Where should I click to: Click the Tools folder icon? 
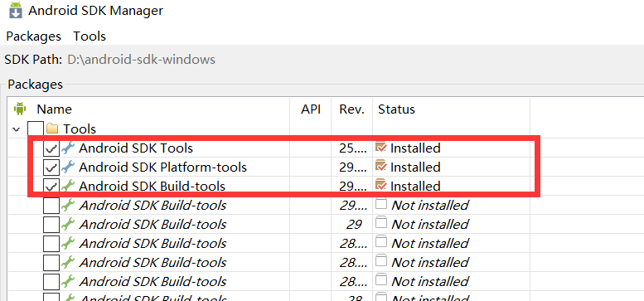tap(51, 129)
